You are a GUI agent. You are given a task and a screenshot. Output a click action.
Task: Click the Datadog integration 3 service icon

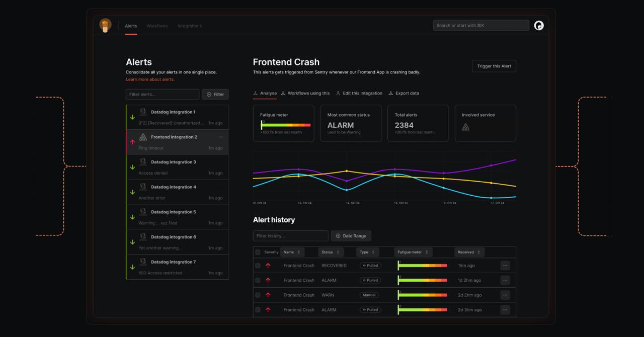point(143,162)
